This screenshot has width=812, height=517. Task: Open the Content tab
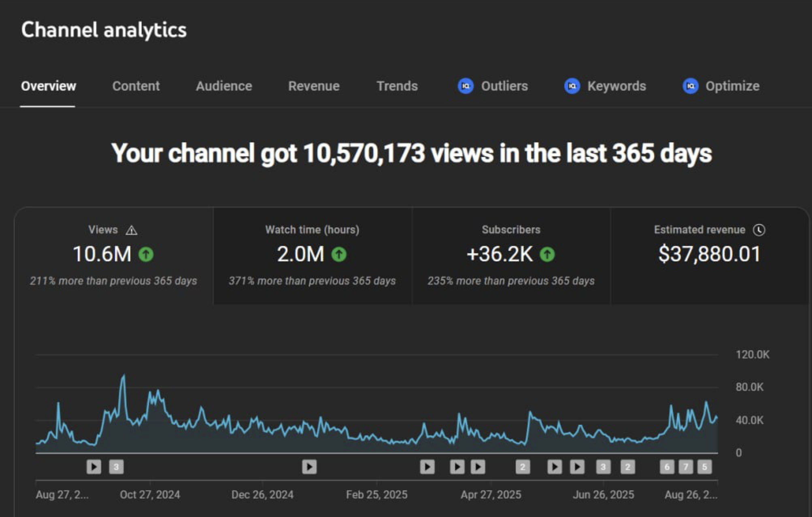click(136, 86)
